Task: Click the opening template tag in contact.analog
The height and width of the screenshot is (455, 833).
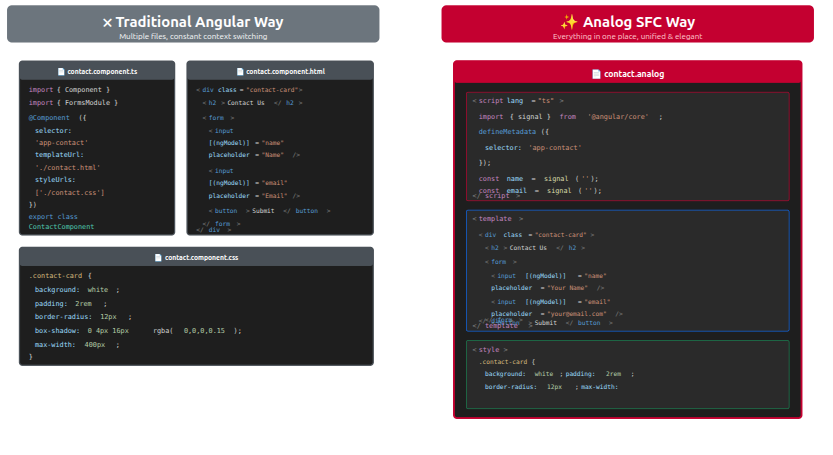Action: pos(497,218)
